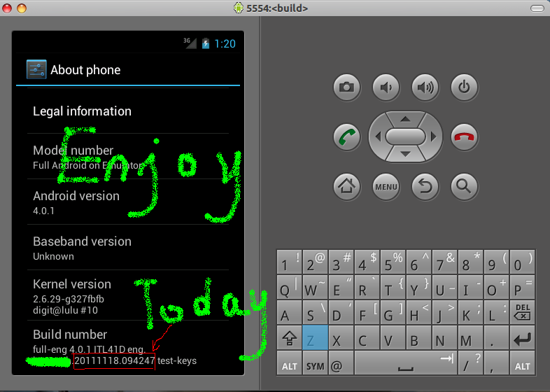
Task: Click the Enter return key
Action: (x=522, y=338)
